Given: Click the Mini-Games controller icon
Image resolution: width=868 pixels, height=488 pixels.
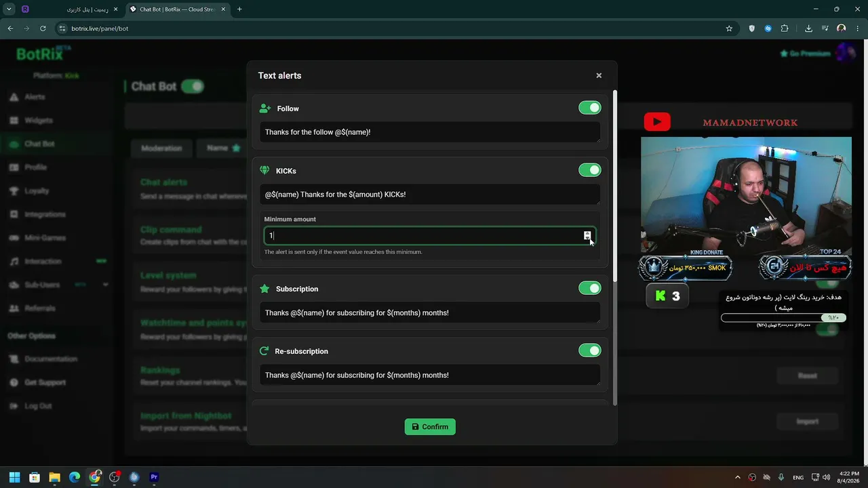Looking at the screenshot, I should point(14,238).
